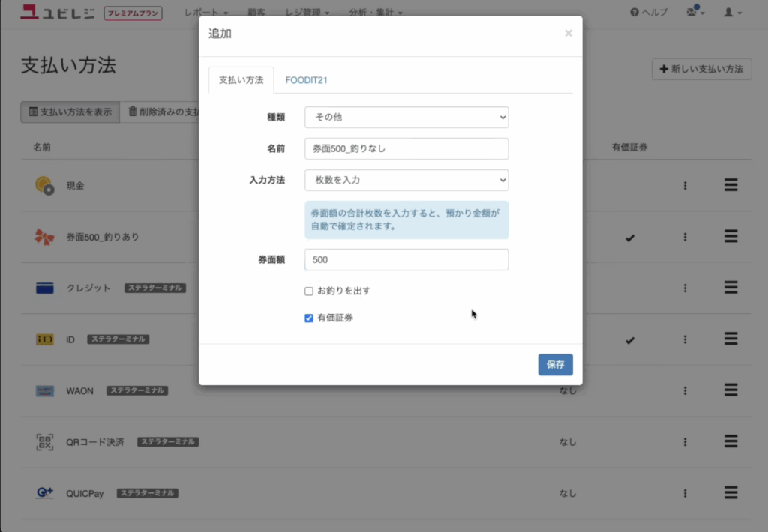Click the iD payment logo icon

[x=45, y=339]
